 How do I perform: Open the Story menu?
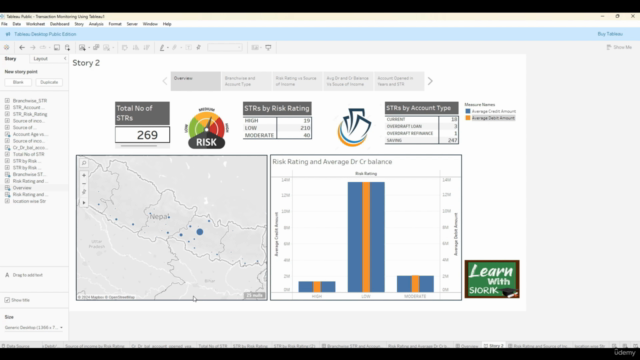pos(79,24)
